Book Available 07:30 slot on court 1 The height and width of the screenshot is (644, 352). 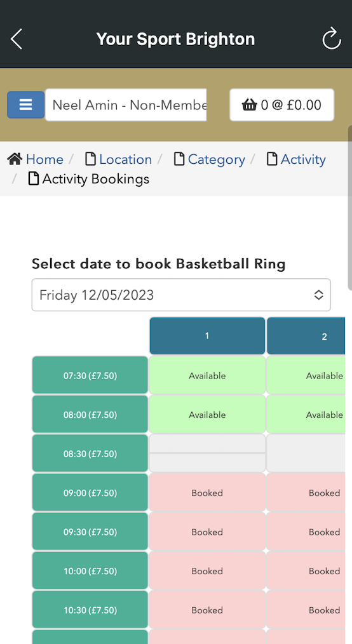207,375
